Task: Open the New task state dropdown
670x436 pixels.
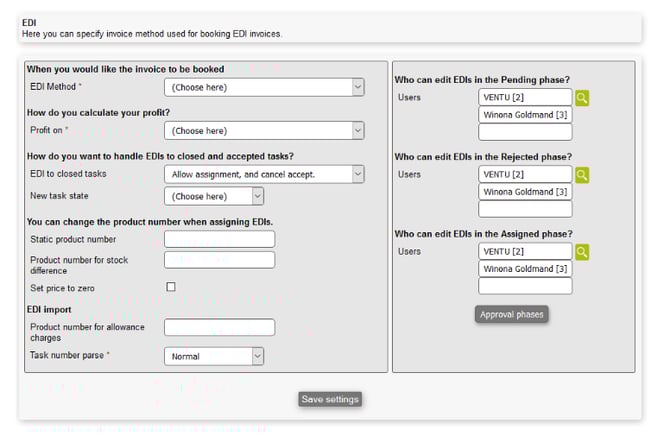Action: point(214,196)
